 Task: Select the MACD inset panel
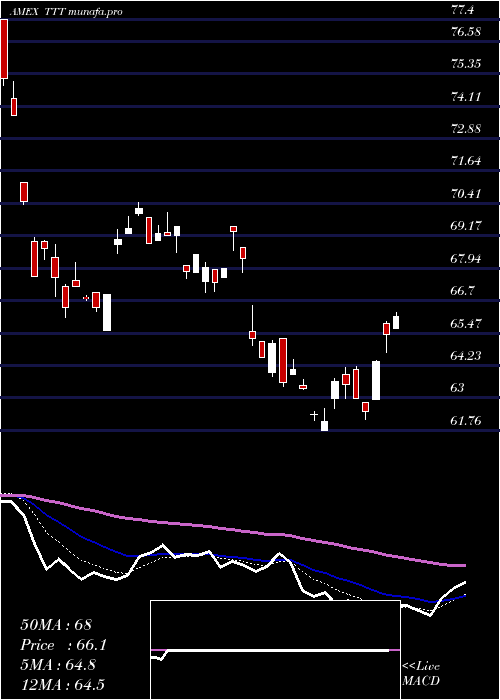tap(275, 650)
